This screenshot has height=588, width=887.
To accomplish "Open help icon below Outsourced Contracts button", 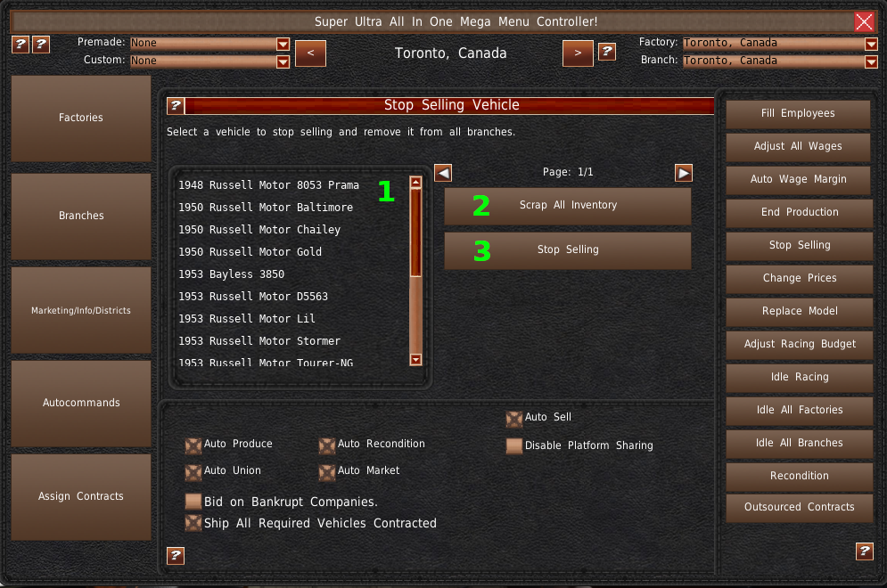I will click(865, 551).
